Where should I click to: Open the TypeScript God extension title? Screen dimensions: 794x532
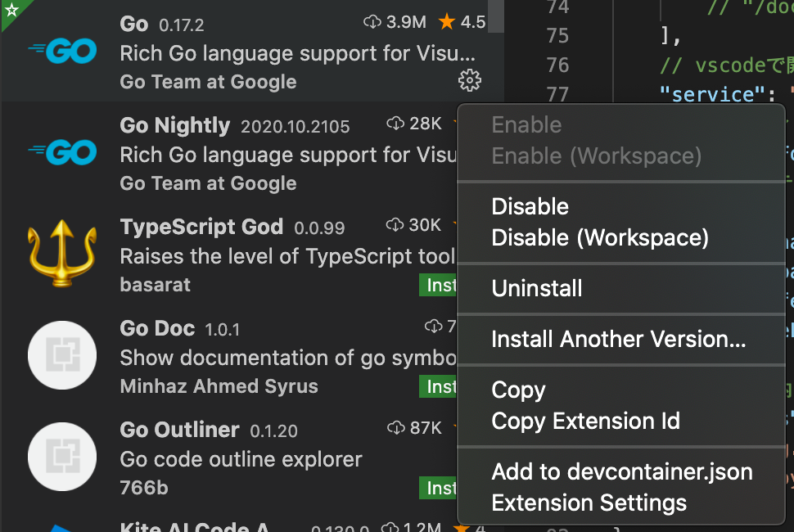tap(201, 227)
